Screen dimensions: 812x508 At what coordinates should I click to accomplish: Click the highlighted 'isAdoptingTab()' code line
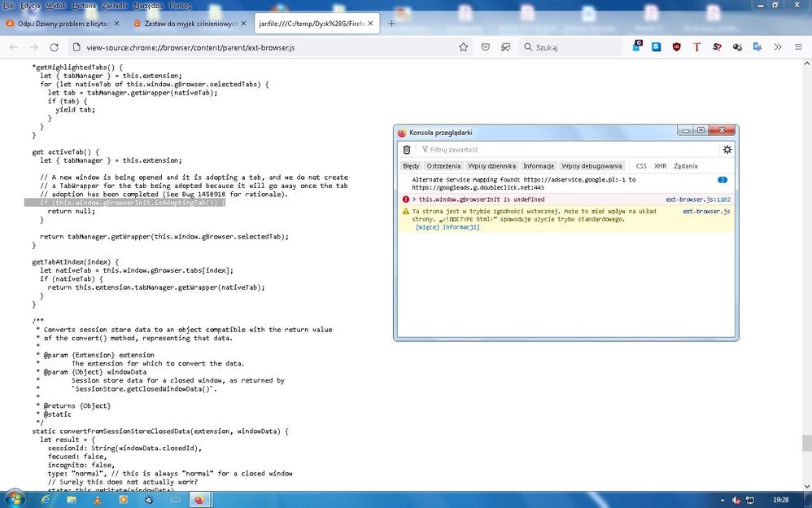coord(124,203)
